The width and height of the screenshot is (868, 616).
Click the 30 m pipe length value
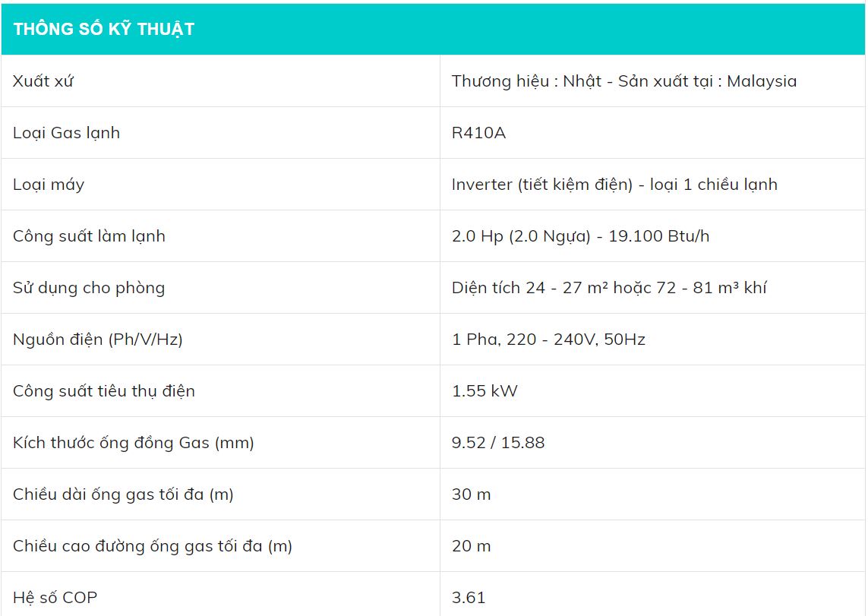472,494
